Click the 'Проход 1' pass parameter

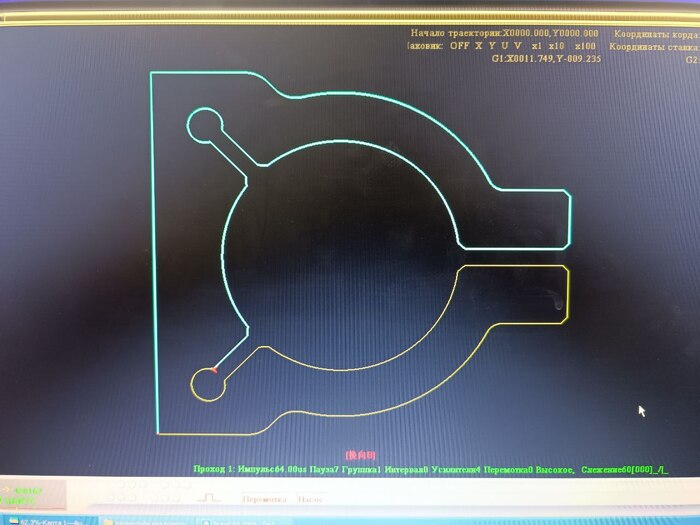point(213,469)
